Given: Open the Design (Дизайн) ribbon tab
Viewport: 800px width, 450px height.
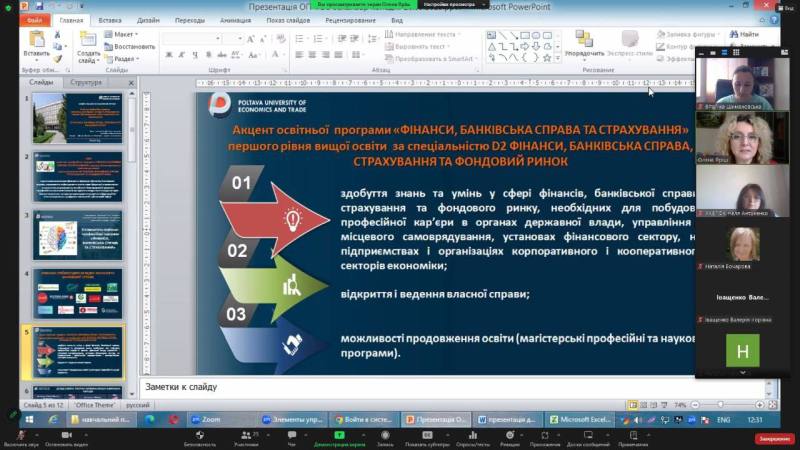Looking at the screenshot, I should click(148, 19).
